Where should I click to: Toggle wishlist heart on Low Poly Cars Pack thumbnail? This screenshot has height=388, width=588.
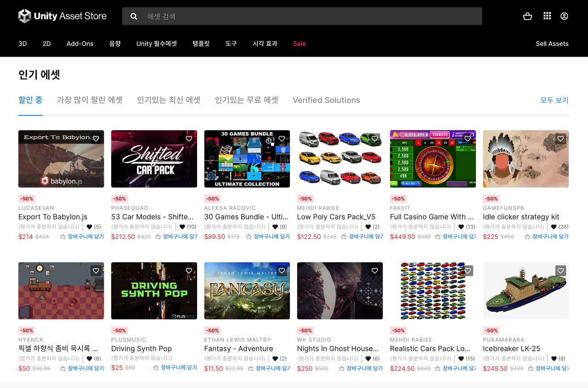tap(375, 138)
